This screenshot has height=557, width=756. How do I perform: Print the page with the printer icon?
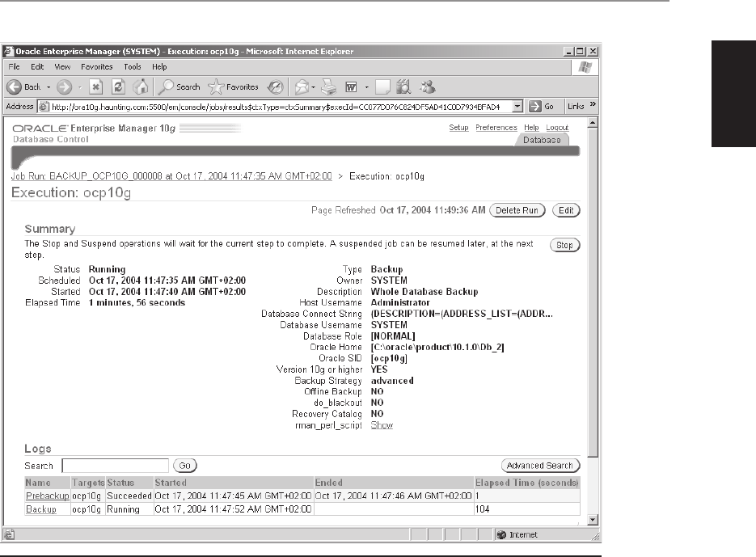[329, 87]
